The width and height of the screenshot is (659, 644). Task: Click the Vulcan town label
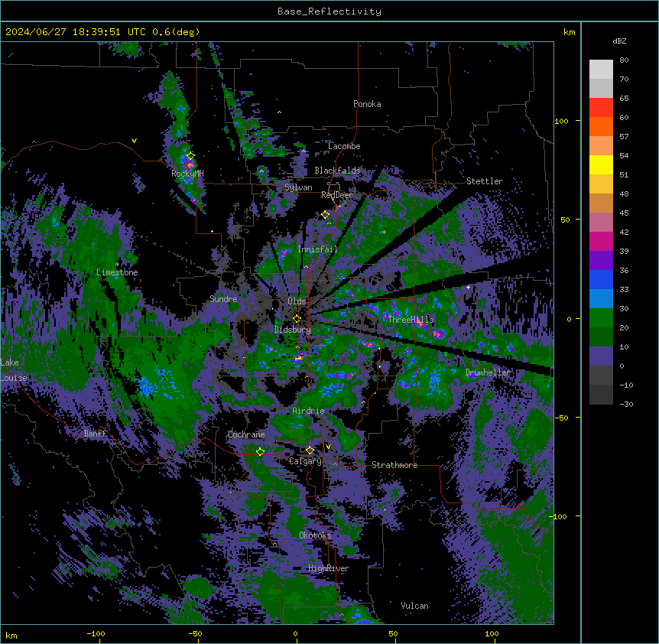tap(415, 606)
